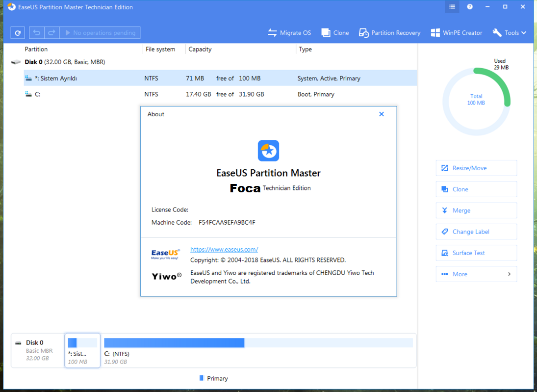Click Surface Test in side panel

coord(476,253)
